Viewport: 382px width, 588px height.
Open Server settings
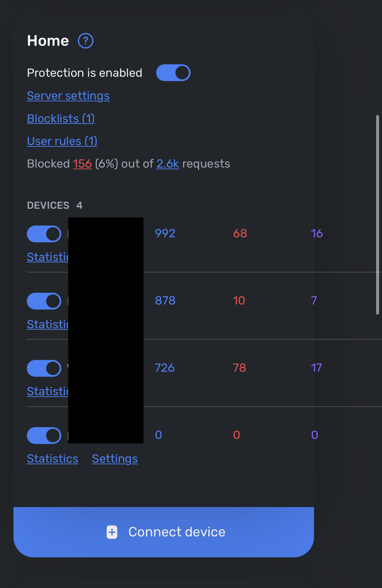tap(68, 96)
